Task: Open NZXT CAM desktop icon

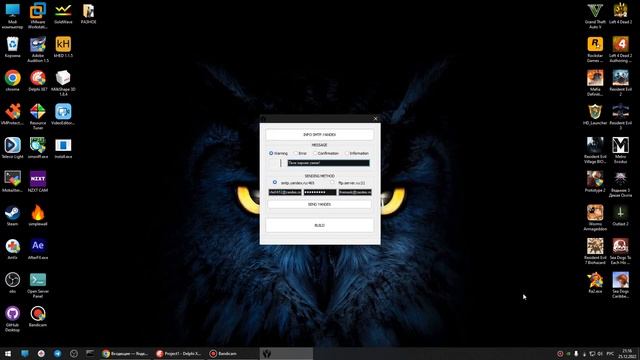Action: click(38, 182)
